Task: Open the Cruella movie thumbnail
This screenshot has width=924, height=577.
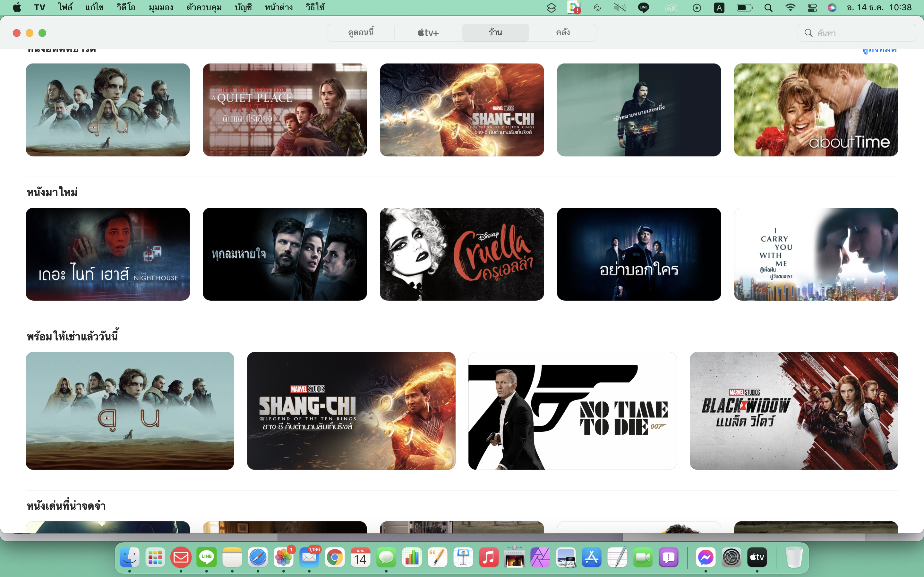Action: 462,254
